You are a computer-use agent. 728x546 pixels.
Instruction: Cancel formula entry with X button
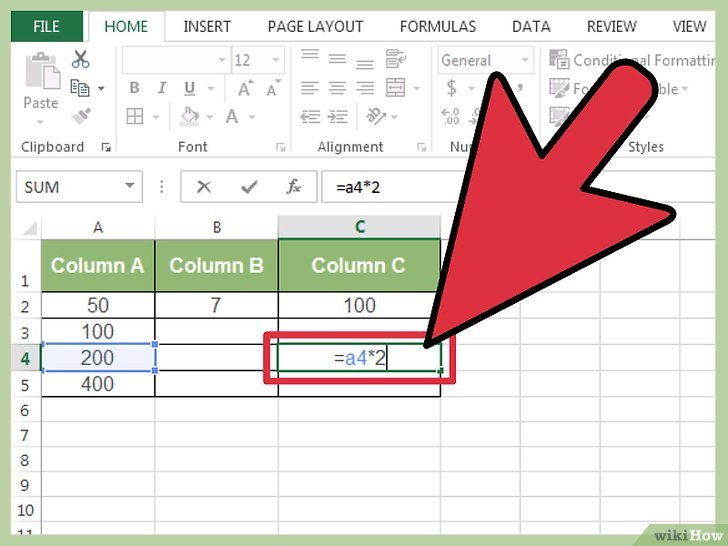pos(204,187)
